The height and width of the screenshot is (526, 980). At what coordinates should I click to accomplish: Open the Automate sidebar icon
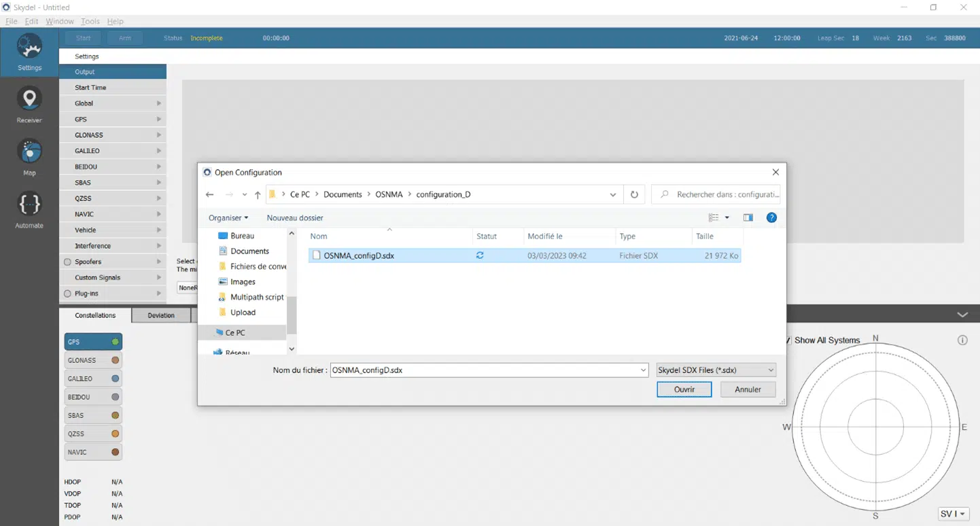[29, 205]
